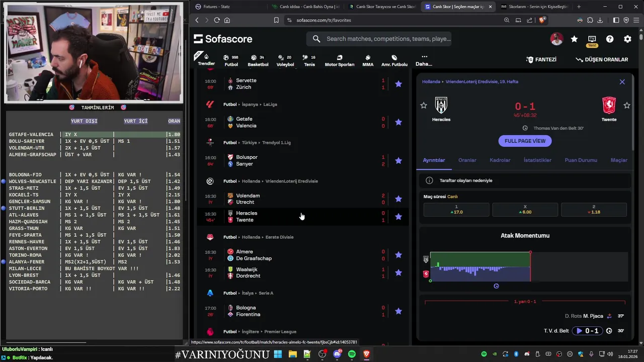Unfavorite the Boluspor vs Sarıyer match
644x362 pixels.
pyautogui.click(x=398, y=160)
